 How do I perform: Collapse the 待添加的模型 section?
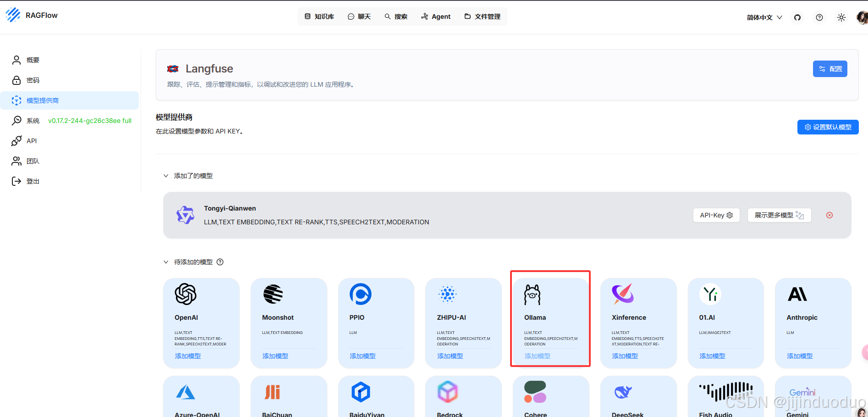(166, 262)
